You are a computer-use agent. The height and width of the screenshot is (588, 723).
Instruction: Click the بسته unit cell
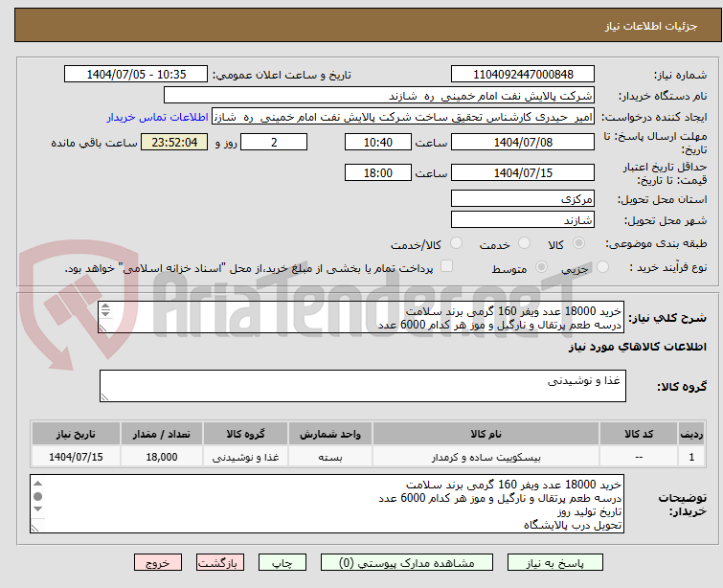(330, 457)
